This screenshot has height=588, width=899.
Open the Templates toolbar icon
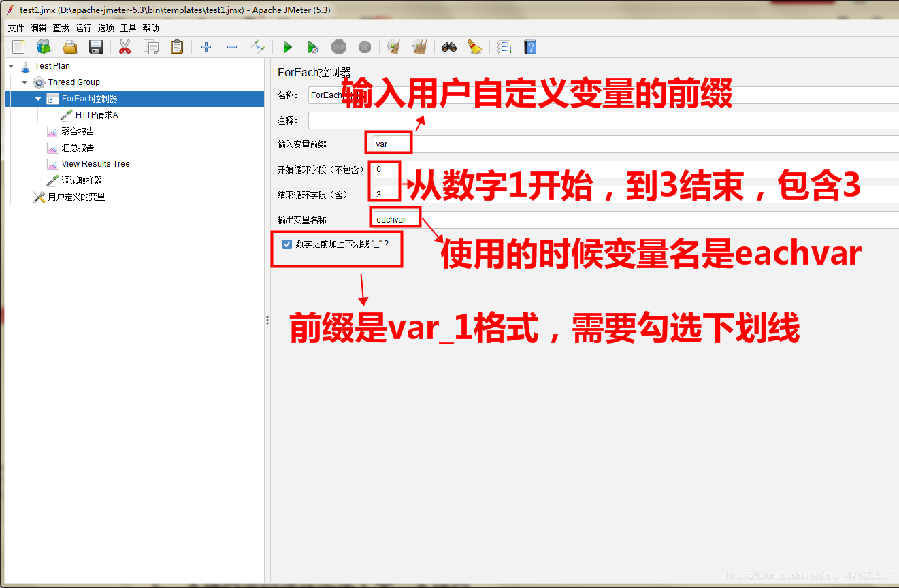[44, 47]
